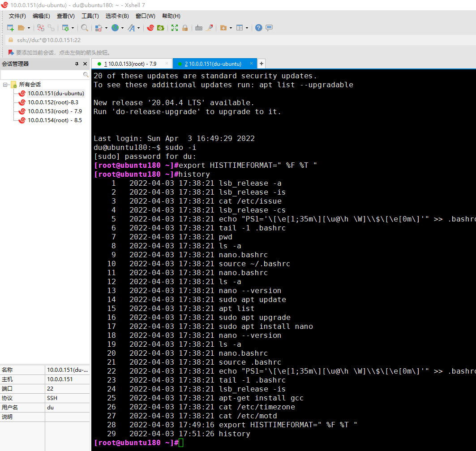Click history line 25 apt-get install gcc
476x451 pixels.
click(x=261, y=398)
